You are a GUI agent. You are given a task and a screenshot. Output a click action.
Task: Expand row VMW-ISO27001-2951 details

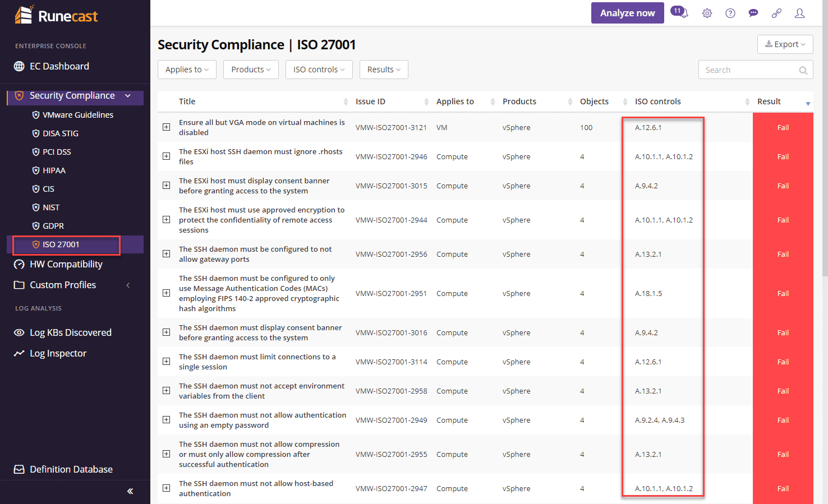(166, 293)
